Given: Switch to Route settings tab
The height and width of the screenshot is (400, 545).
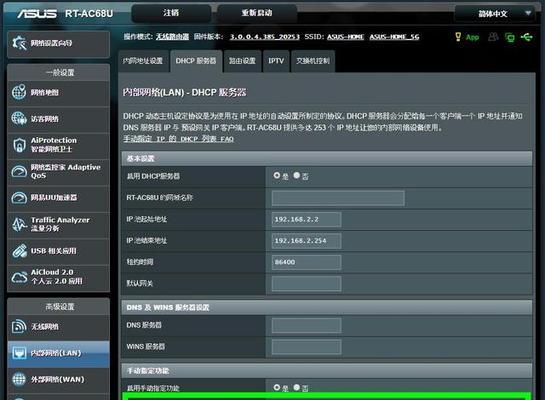Looking at the screenshot, I should click(x=242, y=61).
